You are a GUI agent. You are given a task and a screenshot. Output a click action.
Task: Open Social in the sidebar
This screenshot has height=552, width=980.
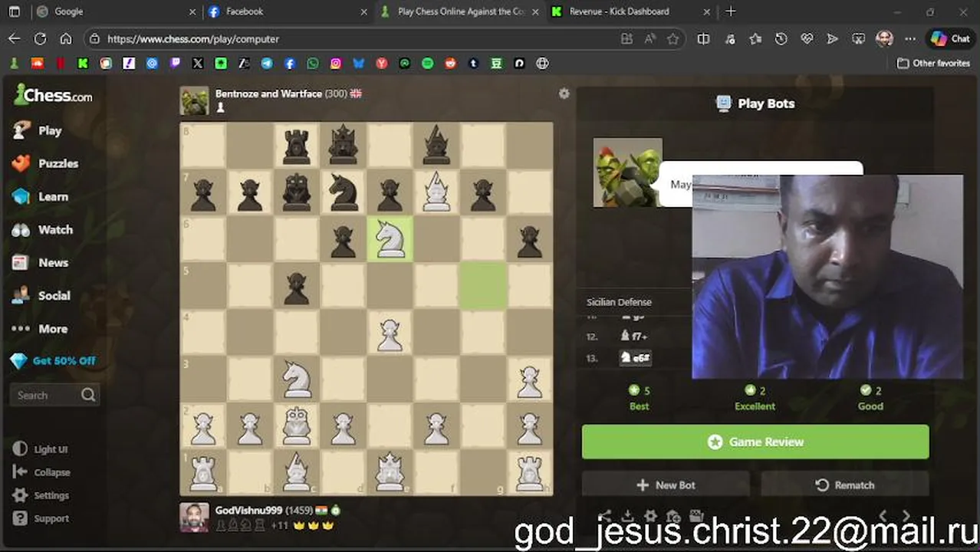42,295
